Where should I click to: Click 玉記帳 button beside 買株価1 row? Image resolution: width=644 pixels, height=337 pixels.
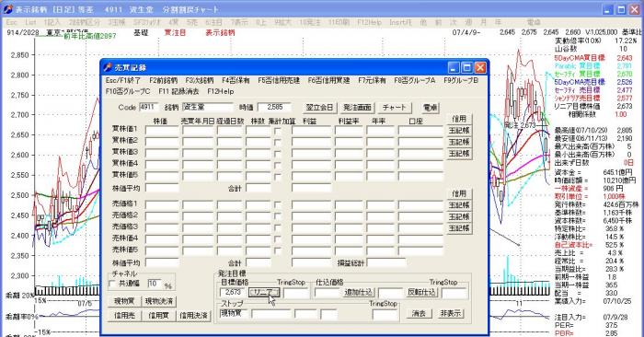pos(459,131)
